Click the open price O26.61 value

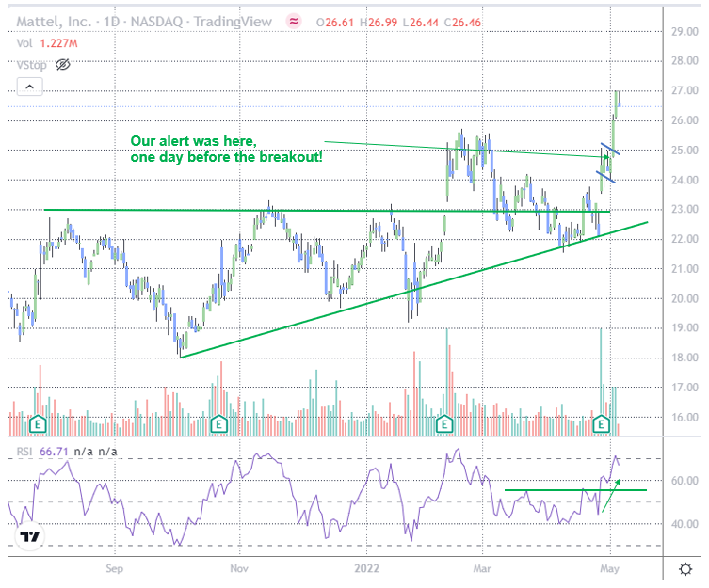tap(335, 23)
